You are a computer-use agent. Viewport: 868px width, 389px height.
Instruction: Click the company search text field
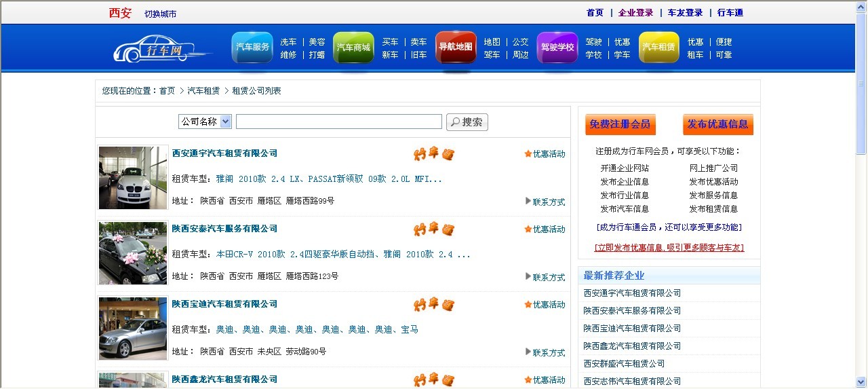pos(339,122)
